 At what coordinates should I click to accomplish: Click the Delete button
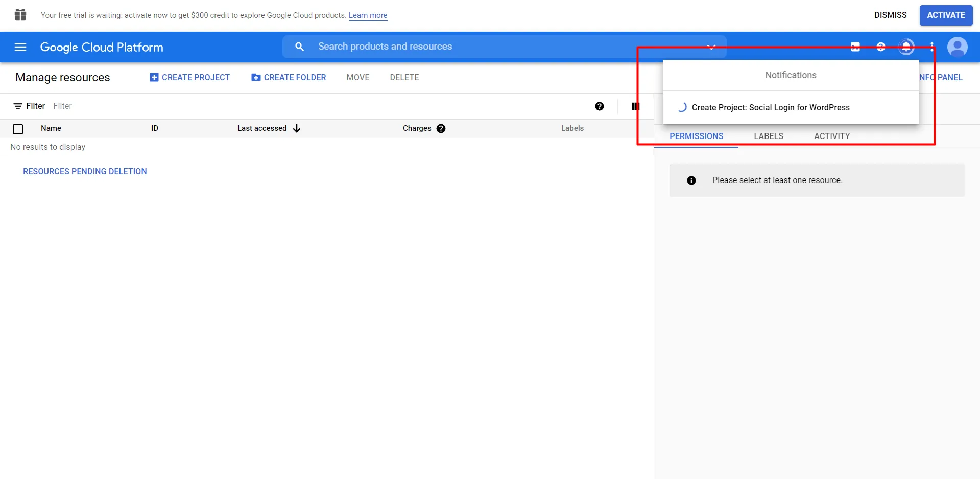(404, 77)
